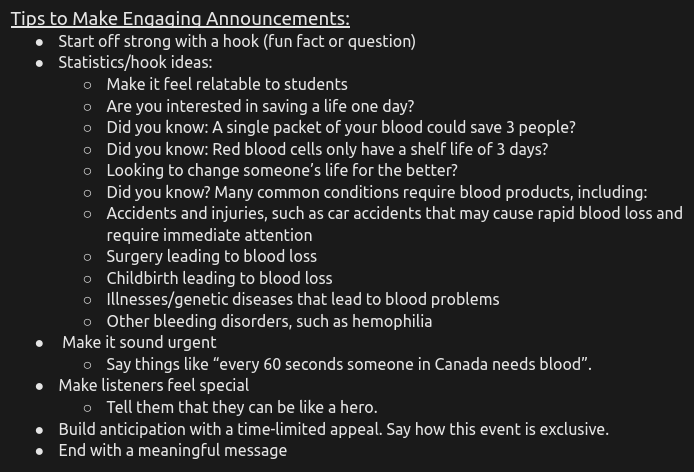Click the 'Accidents and injuries' bullet text
Viewport: 694px width, 472px height.
394,213
